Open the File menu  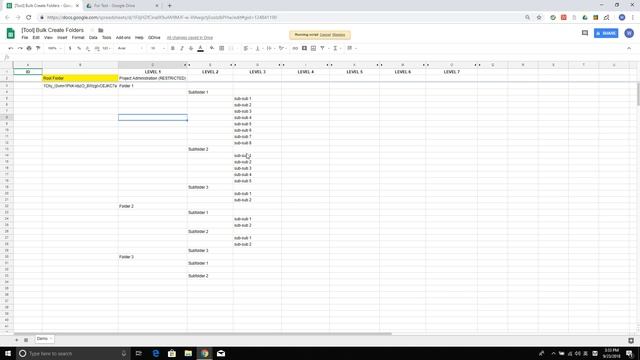pos(25,38)
